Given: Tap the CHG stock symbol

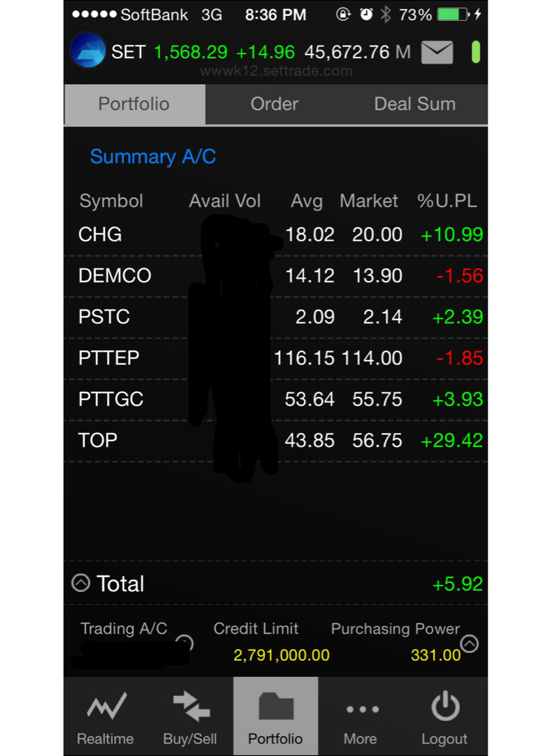Looking at the screenshot, I should [100, 234].
